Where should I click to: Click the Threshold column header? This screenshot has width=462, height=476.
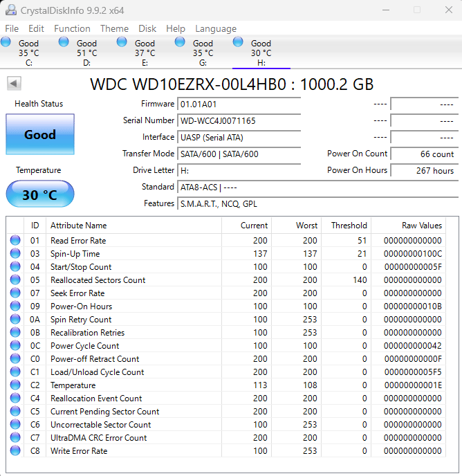tap(346, 226)
